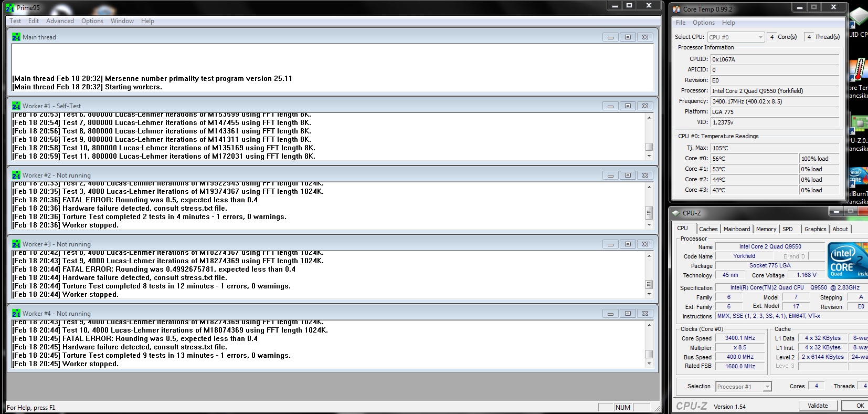868x414 pixels.
Task: Select the CPU tab in CPU-Z
Action: (683, 229)
